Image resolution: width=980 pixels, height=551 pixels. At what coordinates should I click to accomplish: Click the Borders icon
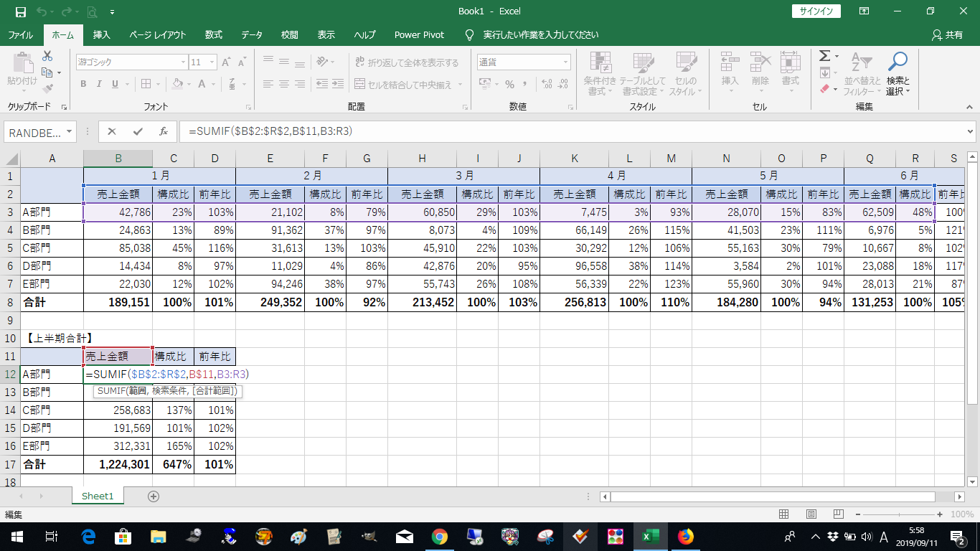click(146, 84)
